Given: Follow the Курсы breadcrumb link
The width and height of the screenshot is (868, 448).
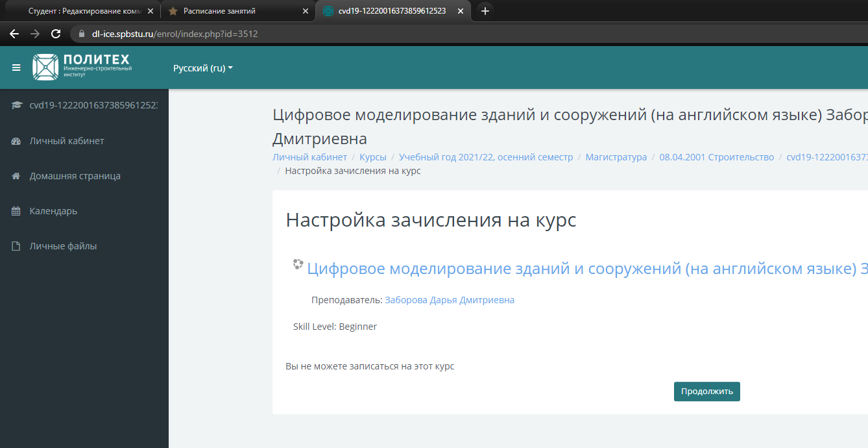Looking at the screenshot, I should tap(373, 157).
